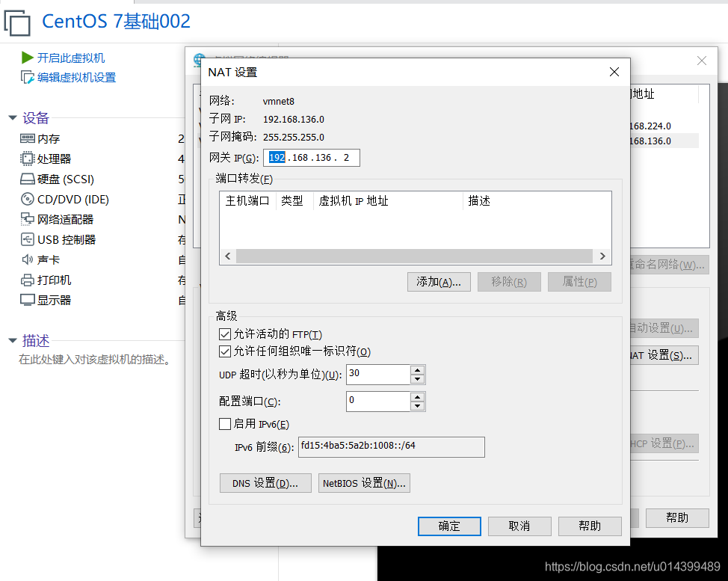Select the CD/DVD (IDE) icon
Screen dimensions: 728x581
tap(28, 199)
